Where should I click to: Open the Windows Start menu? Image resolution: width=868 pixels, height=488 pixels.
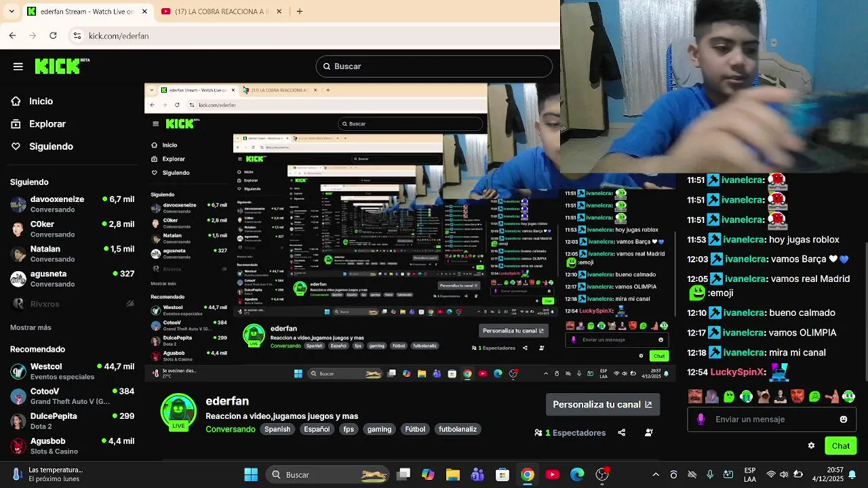[x=251, y=474]
